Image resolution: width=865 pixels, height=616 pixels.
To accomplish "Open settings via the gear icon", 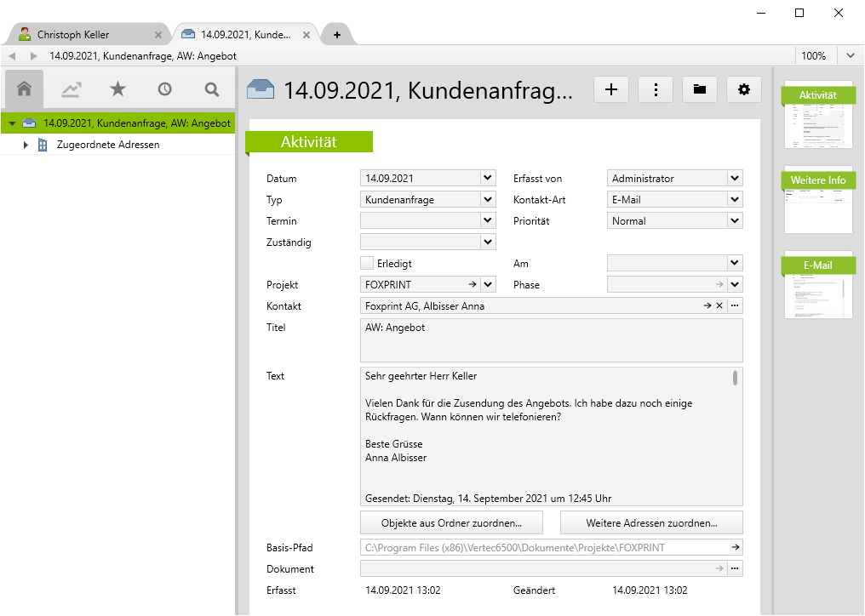I will coord(743,88).
